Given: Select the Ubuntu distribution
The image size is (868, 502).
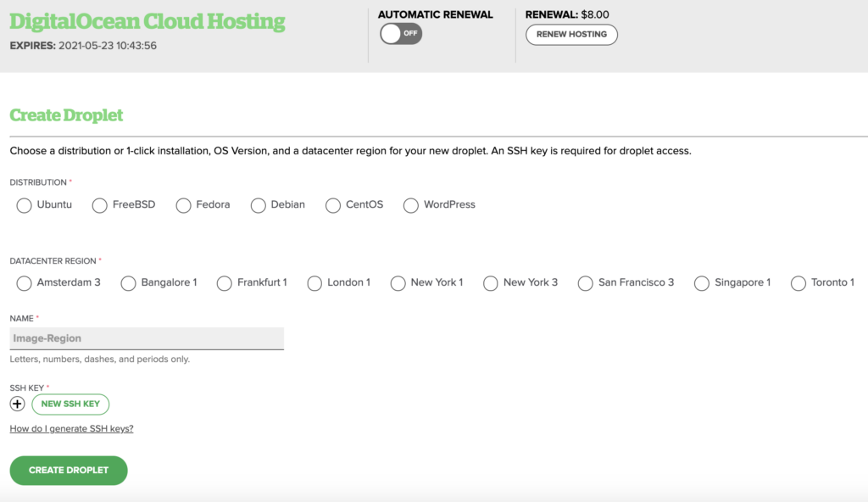Looking at the screenshot, I should point(24,205).
